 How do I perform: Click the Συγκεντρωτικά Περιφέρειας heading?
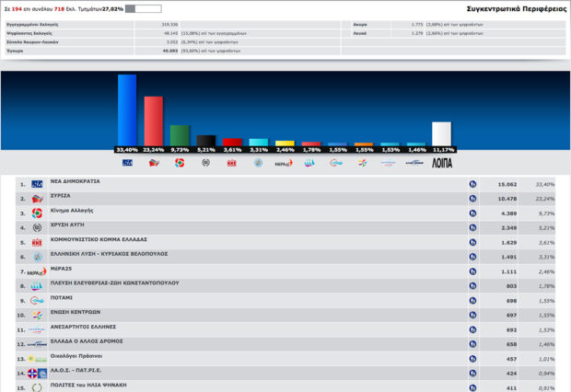[517, 8]
